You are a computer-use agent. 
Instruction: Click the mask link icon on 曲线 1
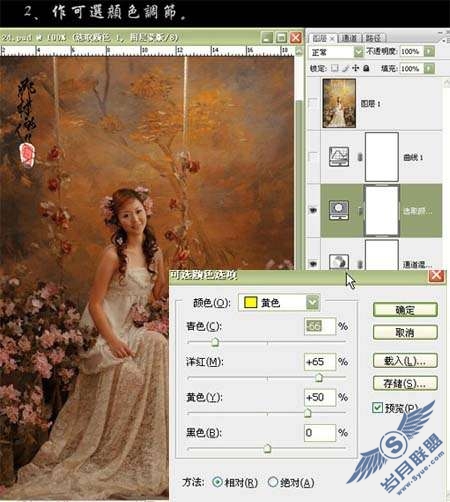coord(360,157)
